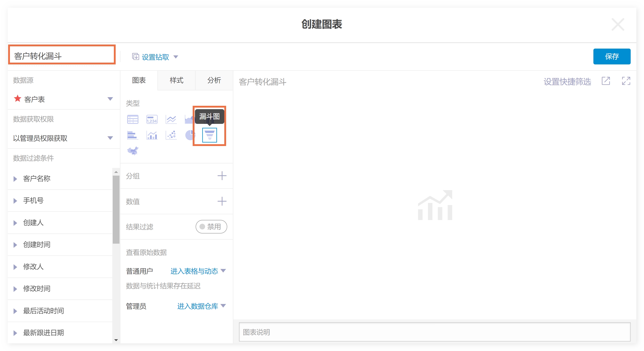Viewport: 644px width, 351px height.
Task: Choose the scatter plot chart type
Action: (x=171, y=135)
